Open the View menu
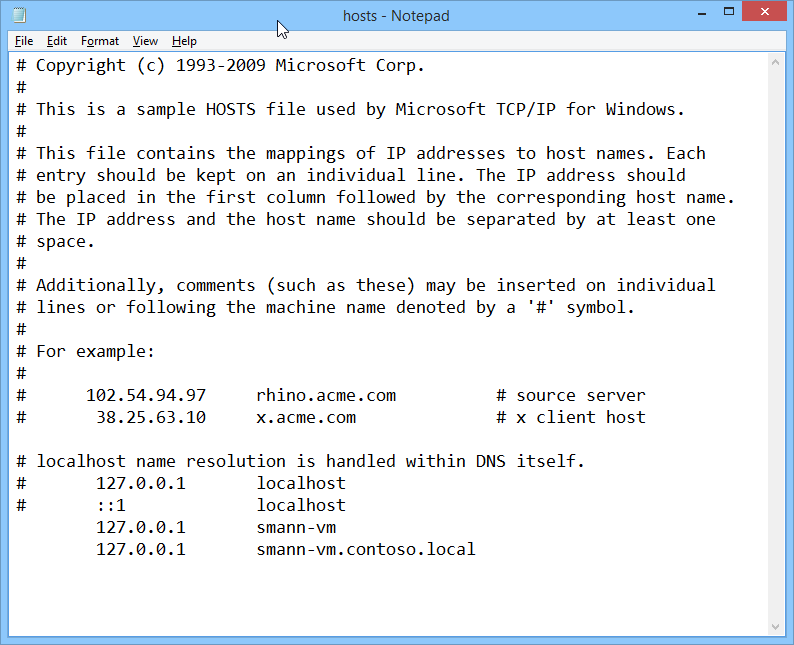 click(x=145, y=41)
